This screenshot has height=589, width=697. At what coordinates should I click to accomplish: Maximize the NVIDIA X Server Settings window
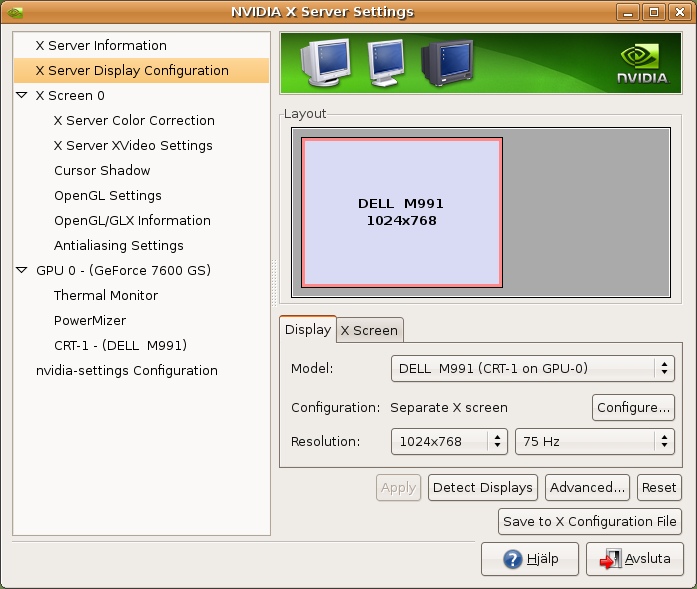[x=654, y=12]
